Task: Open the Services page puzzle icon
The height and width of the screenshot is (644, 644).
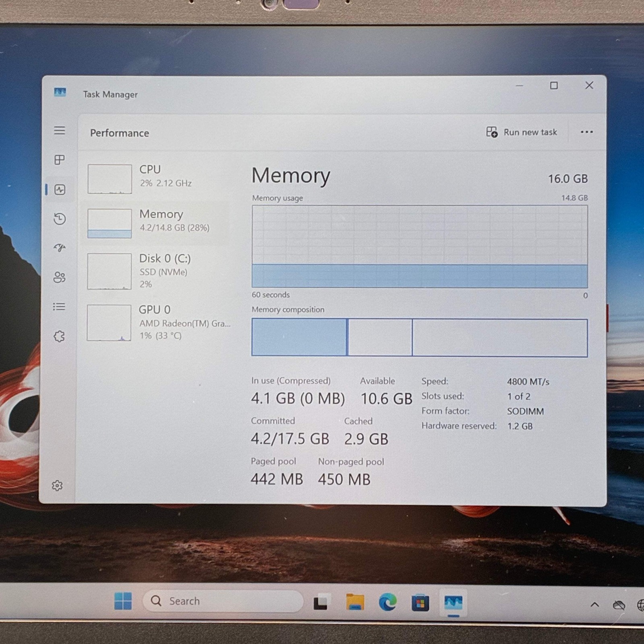Action: click(59, 336)
